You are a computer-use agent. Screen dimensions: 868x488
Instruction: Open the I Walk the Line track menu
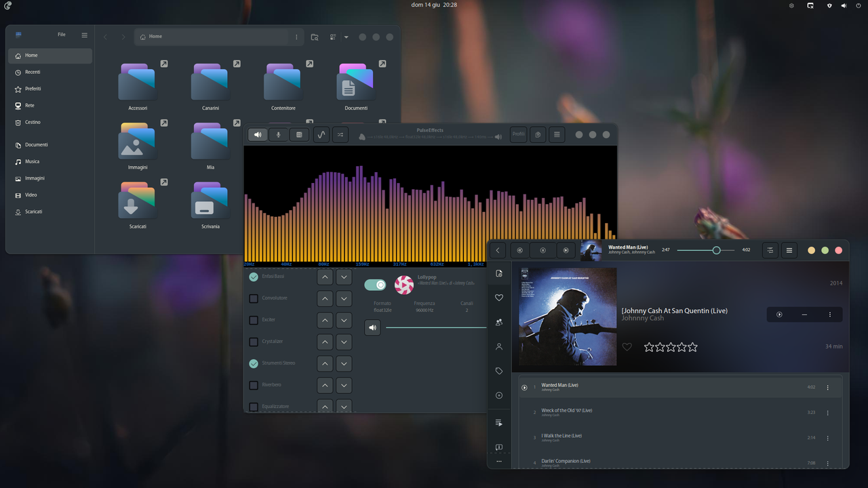click(827, 438)
